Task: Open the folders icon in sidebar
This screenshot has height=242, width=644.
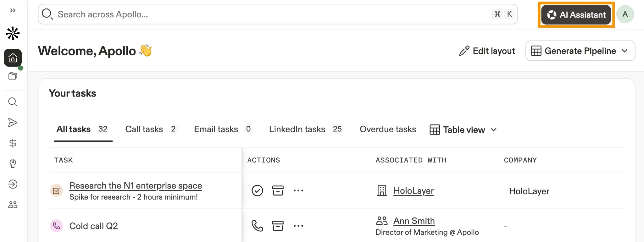Action: pos(13,76)
